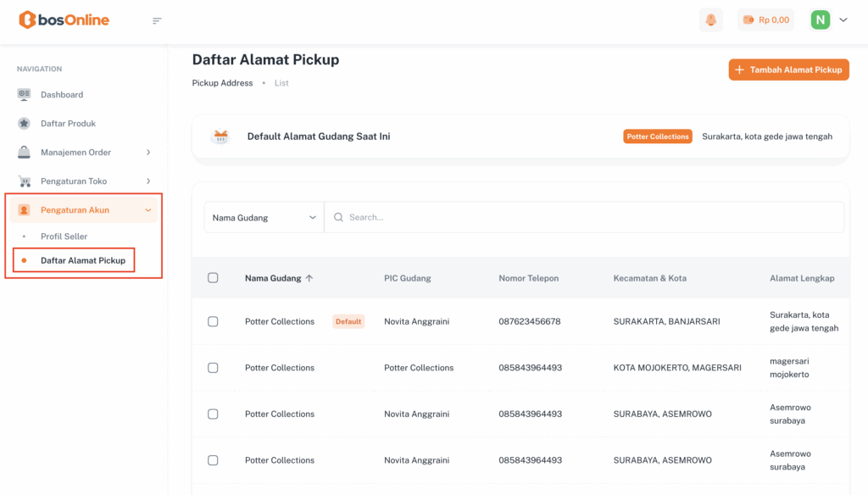Click the Rp 0,00 wallet balance

click(x=765, y=19)
